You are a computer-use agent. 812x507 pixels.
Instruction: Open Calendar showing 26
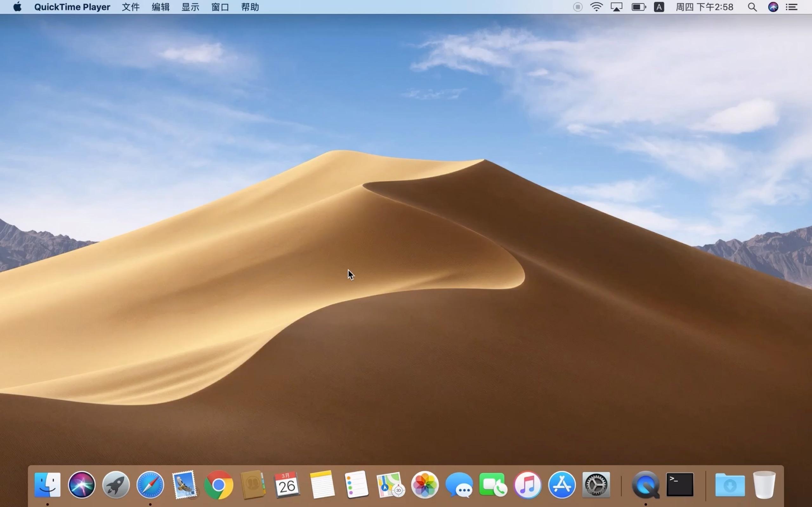pos(287,485)
